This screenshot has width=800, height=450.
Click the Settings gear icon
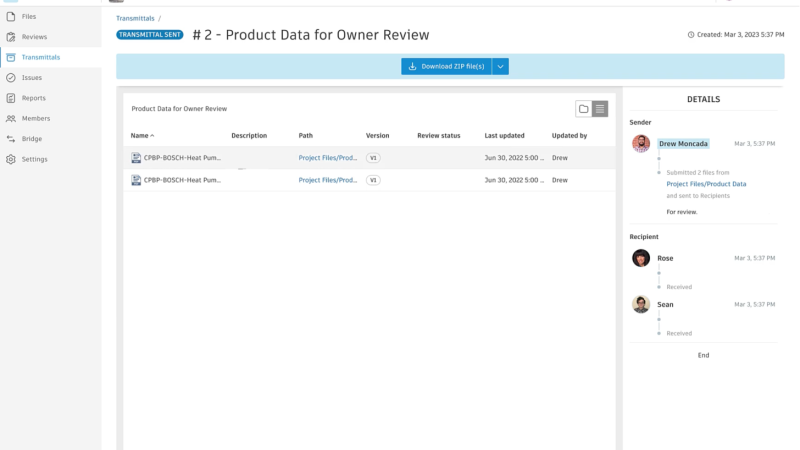[x=10, y=159]
